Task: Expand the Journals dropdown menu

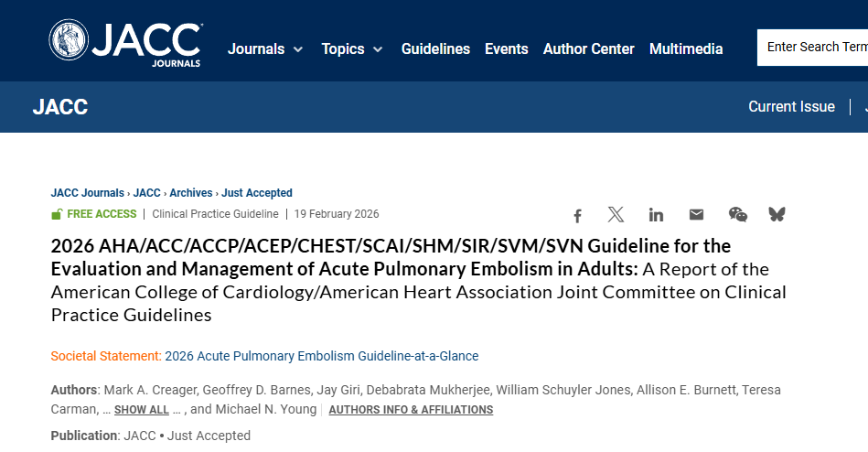Action: pos(265,49)
